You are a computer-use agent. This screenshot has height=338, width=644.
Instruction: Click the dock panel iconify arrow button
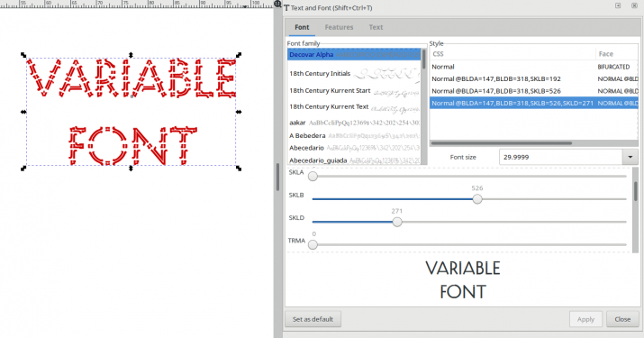(618, 5)
